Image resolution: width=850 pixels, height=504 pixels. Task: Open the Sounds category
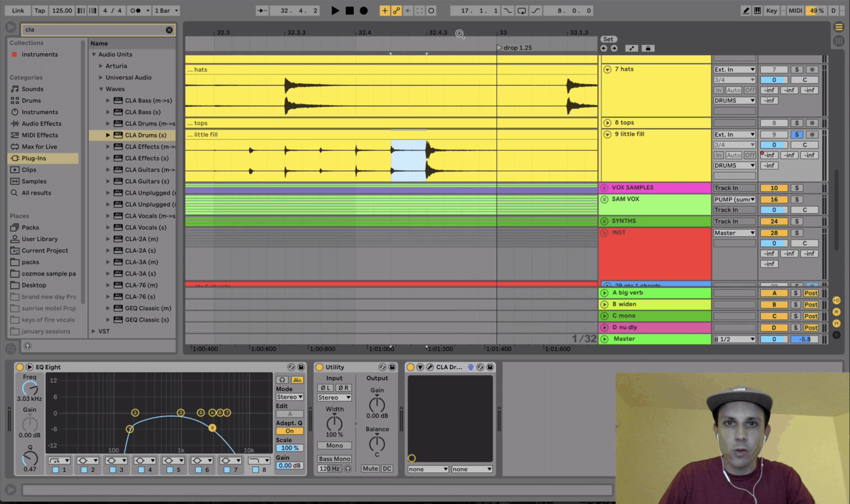[x=32, y=89]
